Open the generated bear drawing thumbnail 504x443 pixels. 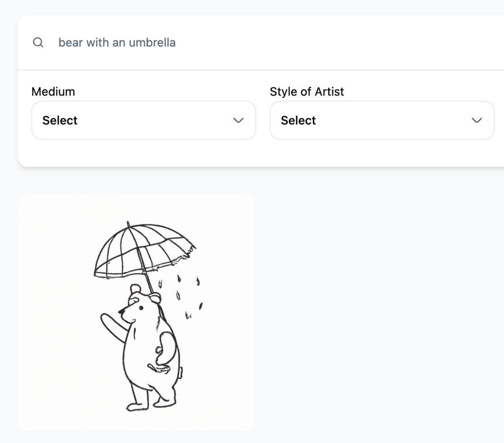(136, 312)
